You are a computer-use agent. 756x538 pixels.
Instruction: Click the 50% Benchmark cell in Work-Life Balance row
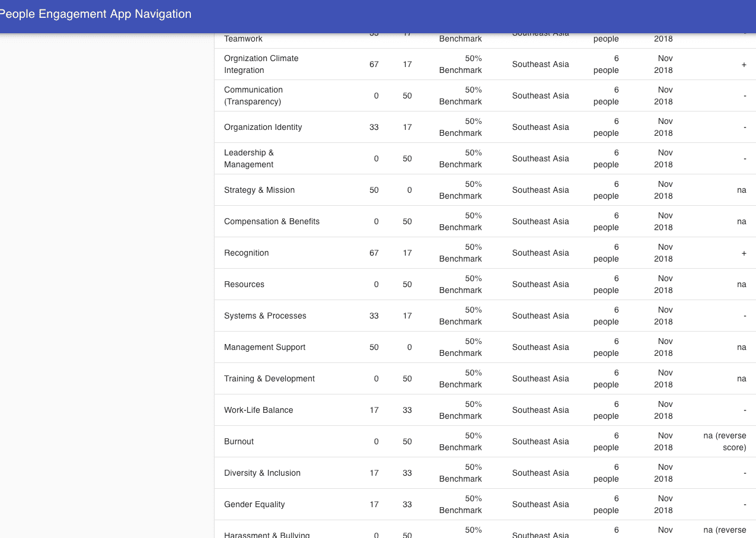pos(461,410)
